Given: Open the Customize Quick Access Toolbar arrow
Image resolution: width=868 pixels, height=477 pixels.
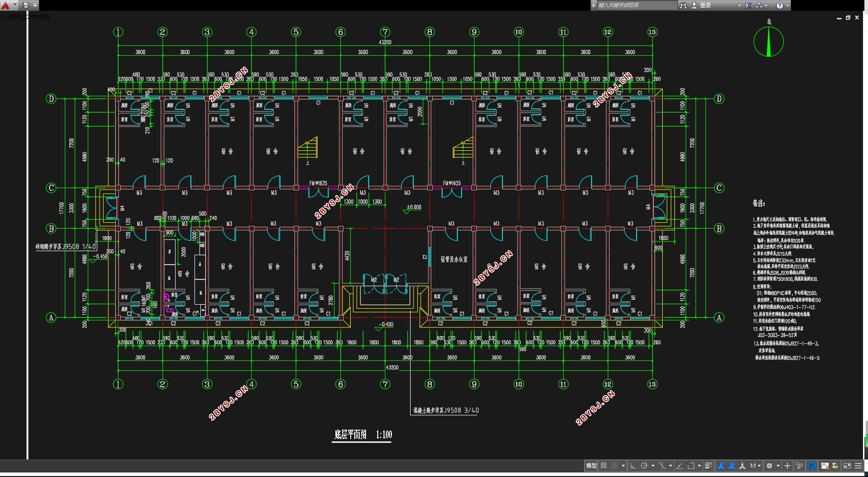Looking at the screenshot, I should coord(35,5).
